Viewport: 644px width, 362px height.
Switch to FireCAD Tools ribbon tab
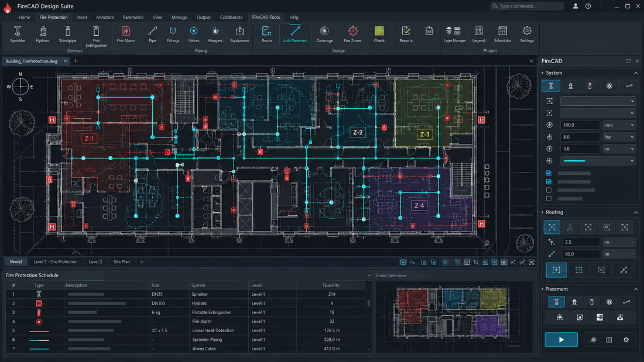point(266,17)
